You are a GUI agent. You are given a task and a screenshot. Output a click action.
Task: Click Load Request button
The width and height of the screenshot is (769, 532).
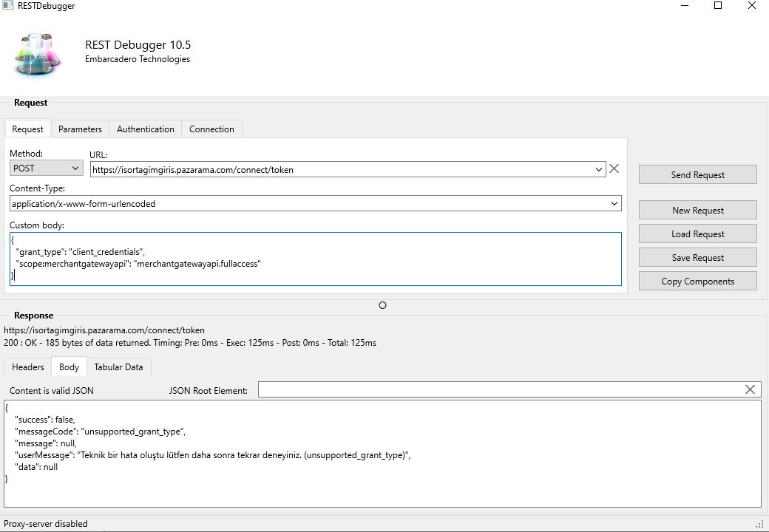[697, 234]
